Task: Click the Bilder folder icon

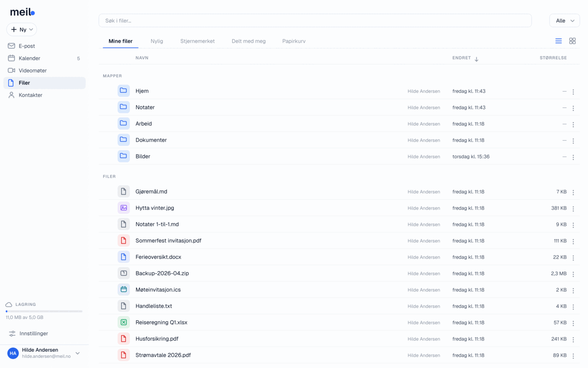Action: (124, 156)
